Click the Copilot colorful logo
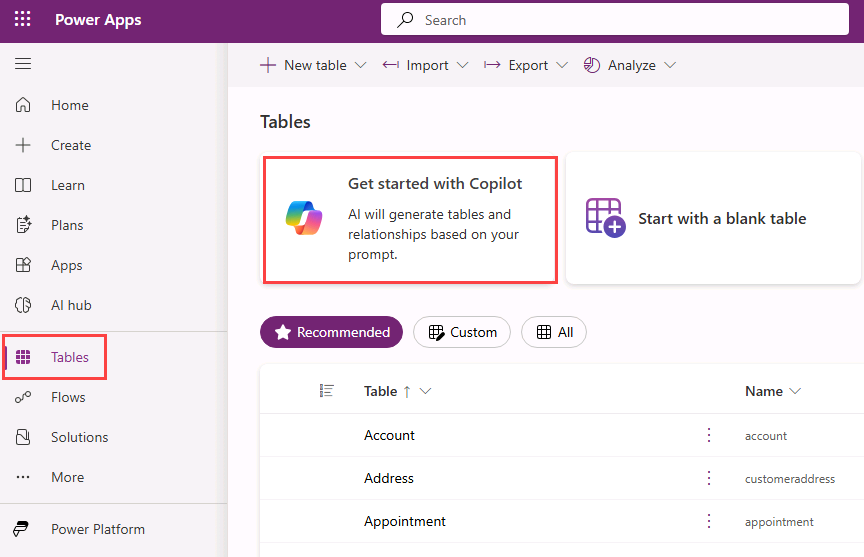The image size is (864, 557). click(304, 218)
